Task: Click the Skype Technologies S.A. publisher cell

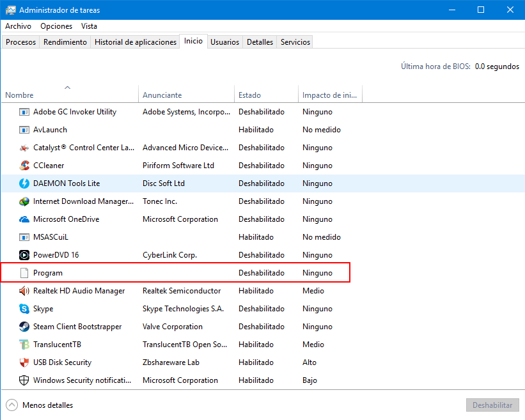Action: [x=183, y=309]
